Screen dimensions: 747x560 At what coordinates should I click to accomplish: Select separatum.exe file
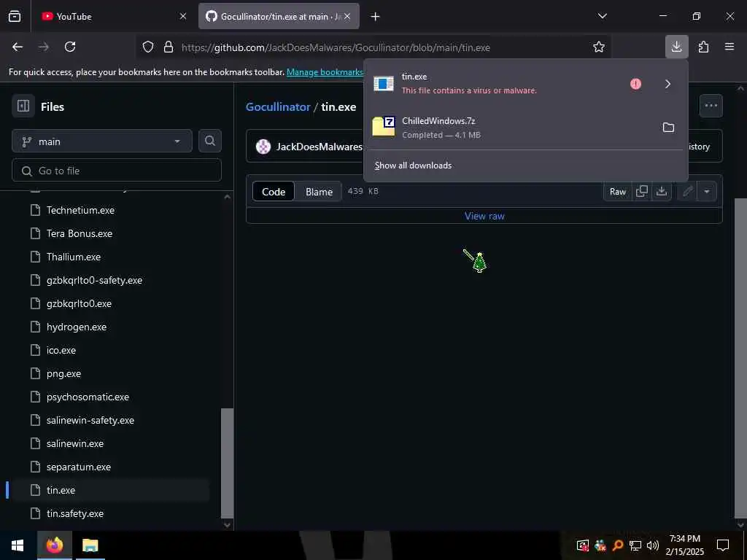click(79, 467)
